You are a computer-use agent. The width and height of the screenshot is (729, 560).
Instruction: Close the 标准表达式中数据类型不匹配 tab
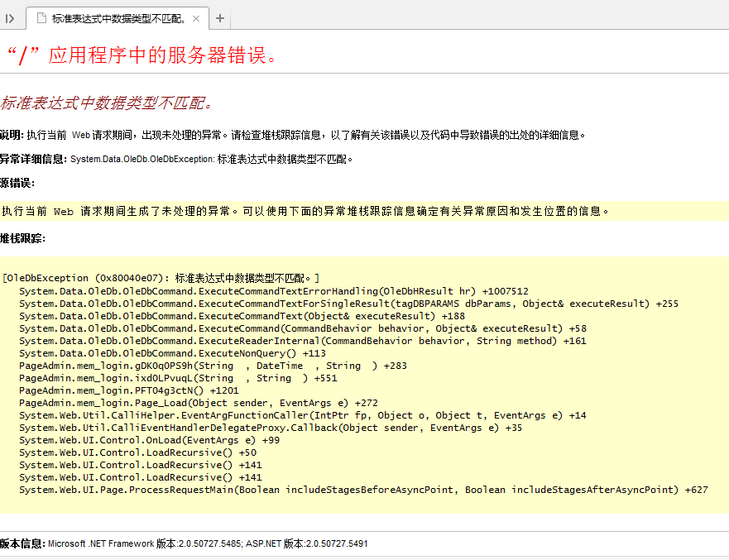[196, 19]
